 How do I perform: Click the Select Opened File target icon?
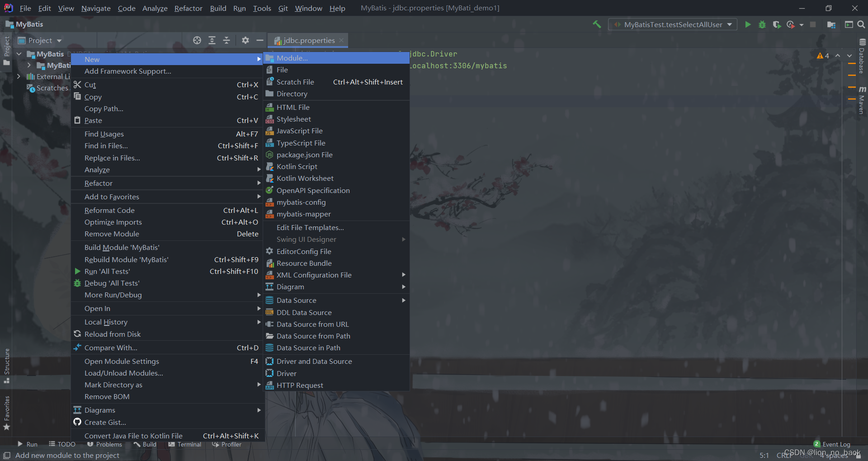point(197,40)
